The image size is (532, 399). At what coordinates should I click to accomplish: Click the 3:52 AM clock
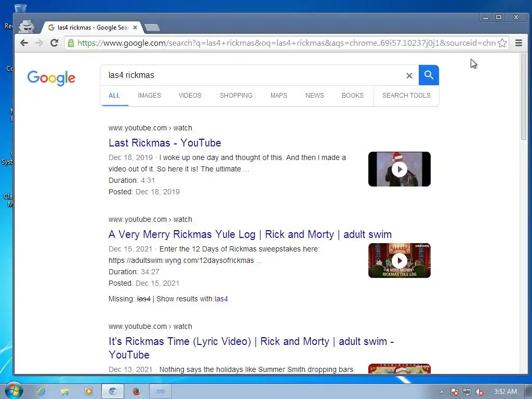click(x=505, y=392)
